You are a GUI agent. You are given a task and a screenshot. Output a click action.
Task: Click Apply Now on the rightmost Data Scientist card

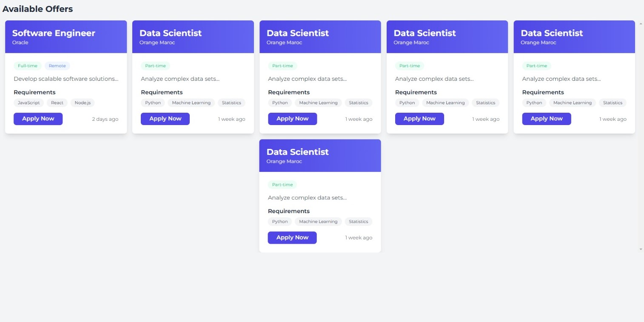point(546,119)
